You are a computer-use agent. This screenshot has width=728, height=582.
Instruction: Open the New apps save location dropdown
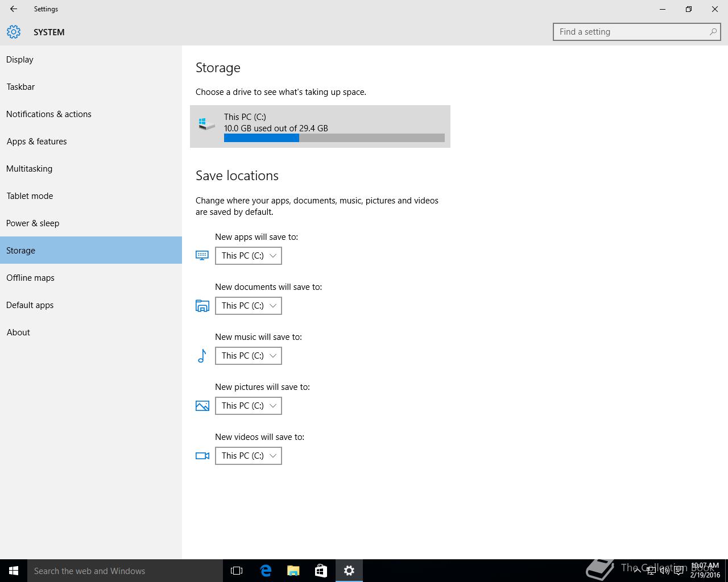pos(249,256)
